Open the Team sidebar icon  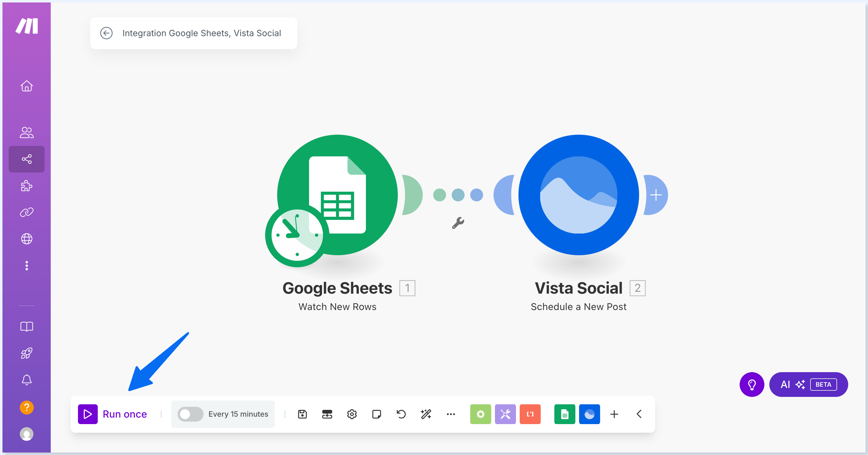point(27,132)
